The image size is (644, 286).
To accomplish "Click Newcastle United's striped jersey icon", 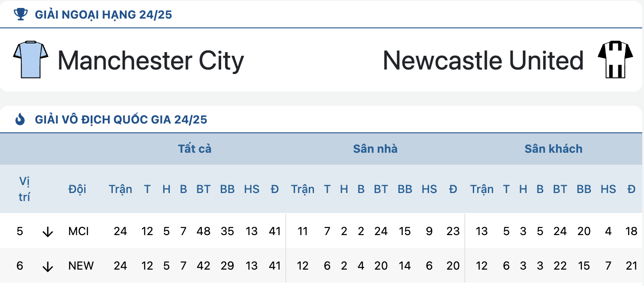I will (613, 59).
